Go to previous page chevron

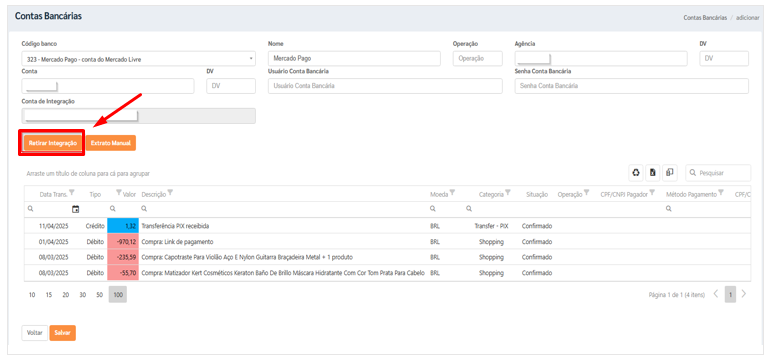point(716,294)
